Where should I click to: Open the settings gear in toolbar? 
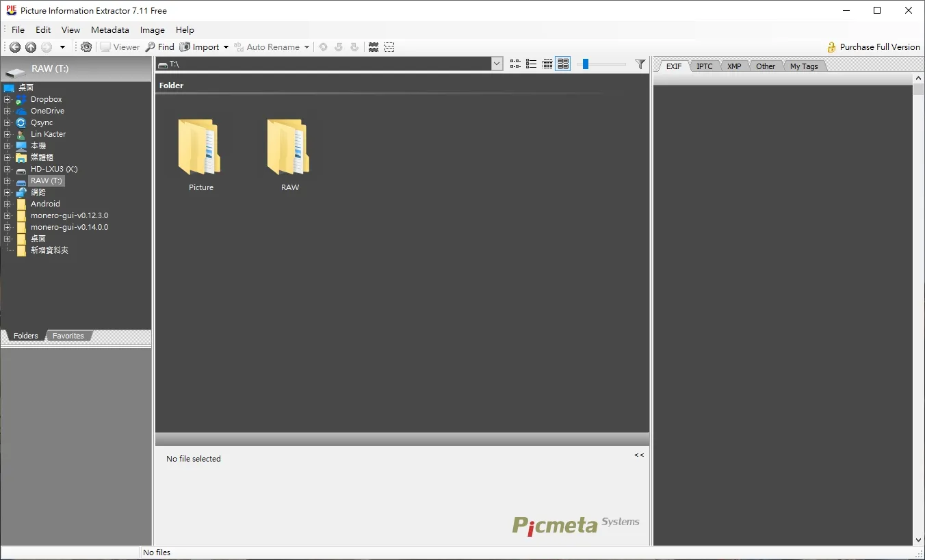(86, 47)
